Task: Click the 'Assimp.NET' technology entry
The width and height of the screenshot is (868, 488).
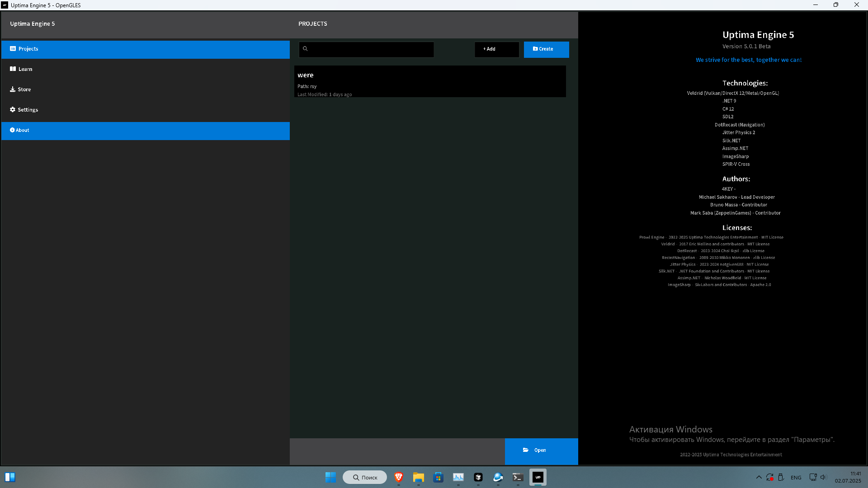Action: coord(735,149)
